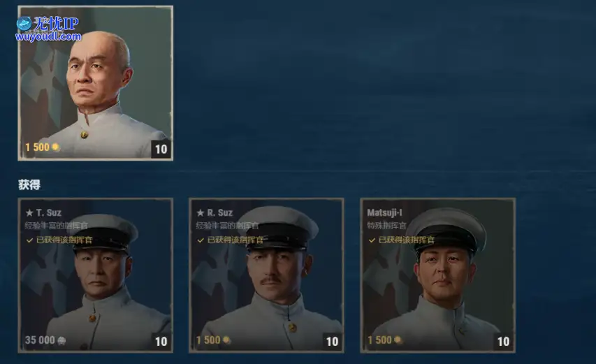The width and height of the screenshot is (596, 364).
Task: Click the coin icon on R. Suz card
Action: tap(226, 340)
